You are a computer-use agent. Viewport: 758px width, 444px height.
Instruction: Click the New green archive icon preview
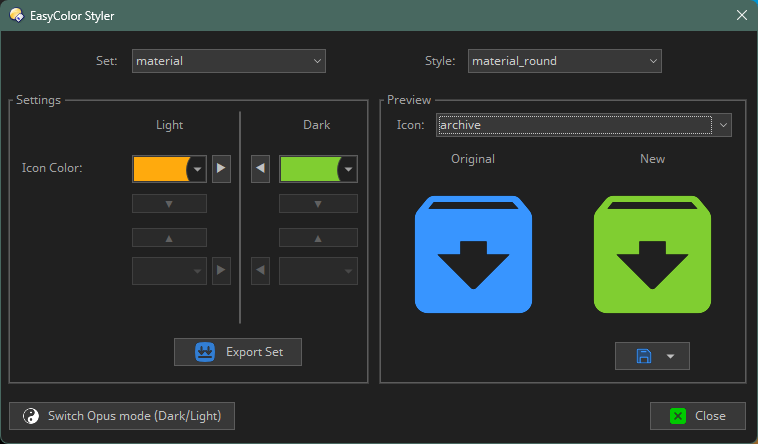point(652,254)
